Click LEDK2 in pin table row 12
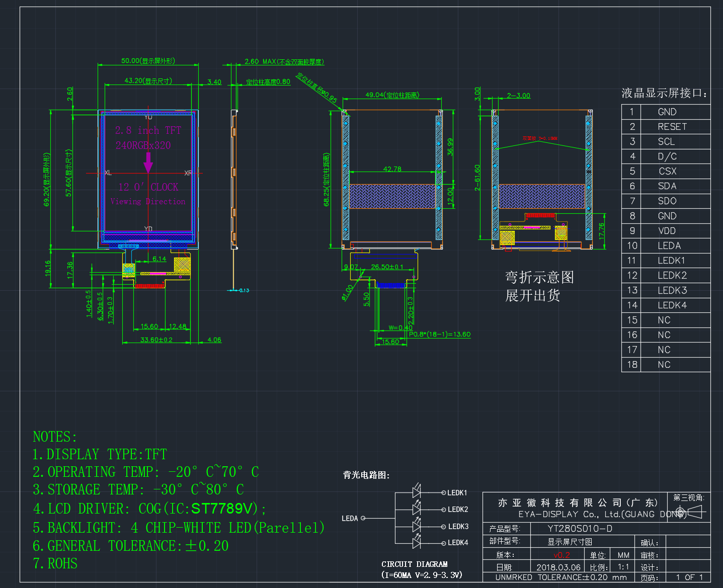 coord(672,276)
